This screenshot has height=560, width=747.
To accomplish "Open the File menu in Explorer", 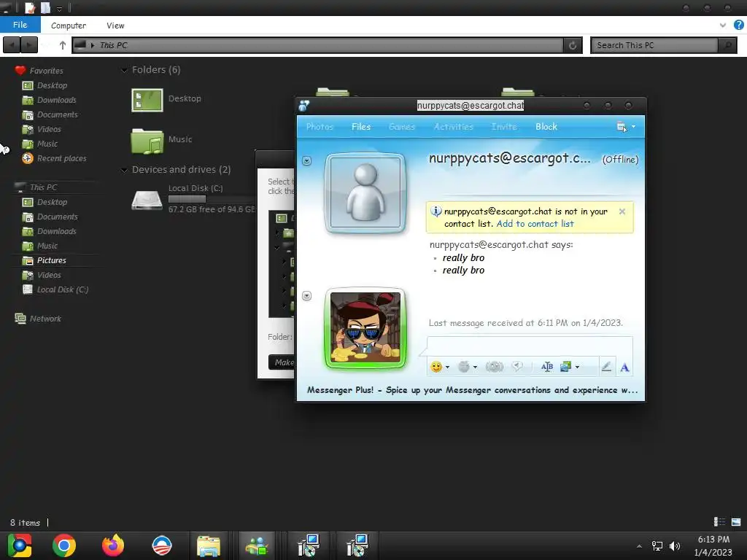I will click(20, 25).
